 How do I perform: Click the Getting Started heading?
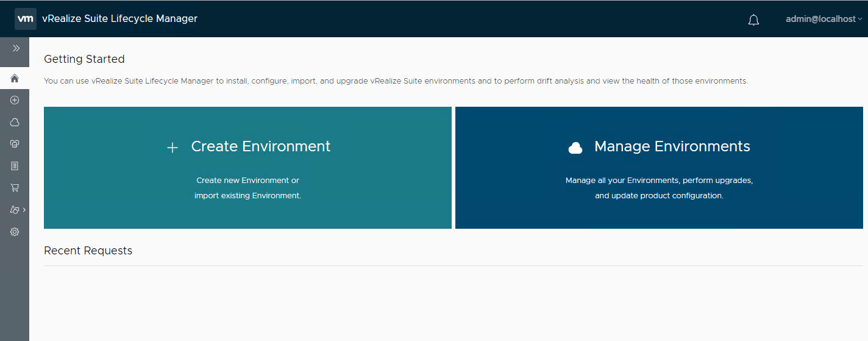pyautogui.click(x=84, y=59)
